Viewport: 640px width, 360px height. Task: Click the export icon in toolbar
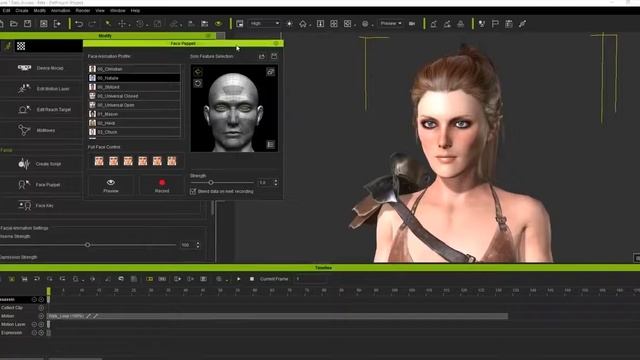(x=57, y=24)
